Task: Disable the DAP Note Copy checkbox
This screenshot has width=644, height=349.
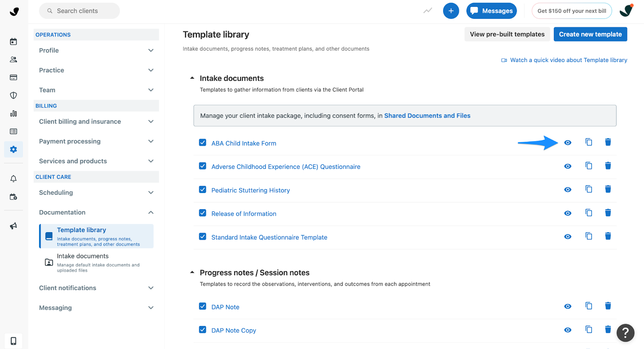Action: pos(202,329)
